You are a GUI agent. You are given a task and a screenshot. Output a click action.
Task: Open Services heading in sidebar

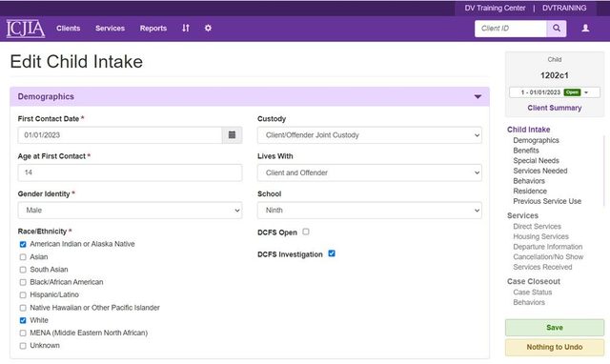[522, 215]
